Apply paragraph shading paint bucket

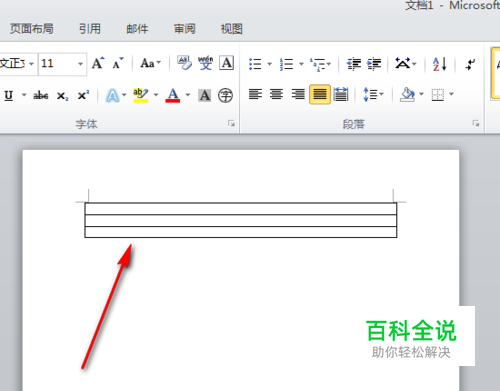tap(407, 95)
